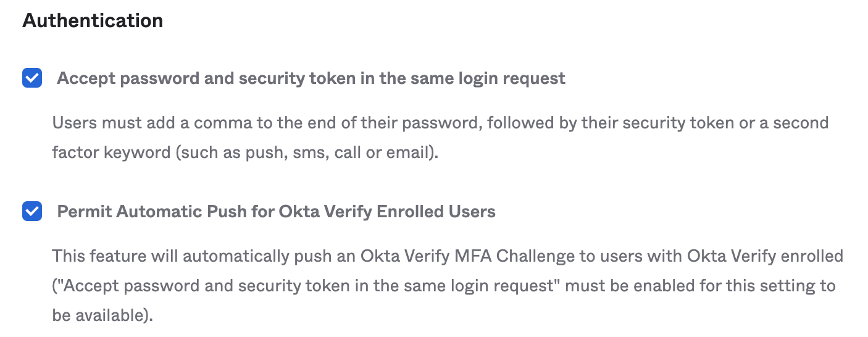868x337 pixels.
Task: Click the "Accept password and security token" option label
Action: (311, 78)
